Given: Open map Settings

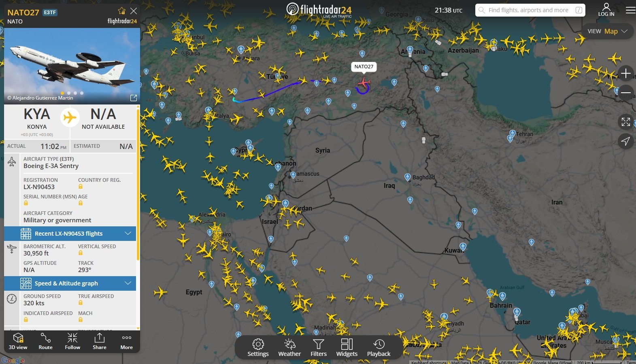Looking at the screenshot, I should (258, 348).
